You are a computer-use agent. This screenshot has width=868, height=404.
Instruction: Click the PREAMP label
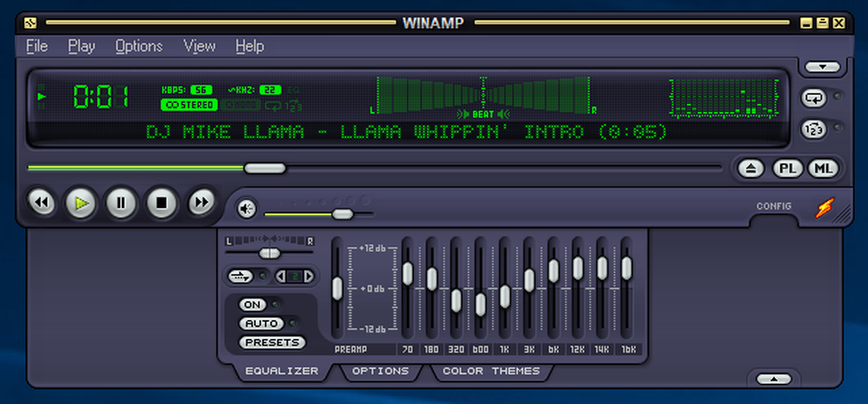(351, 350)
